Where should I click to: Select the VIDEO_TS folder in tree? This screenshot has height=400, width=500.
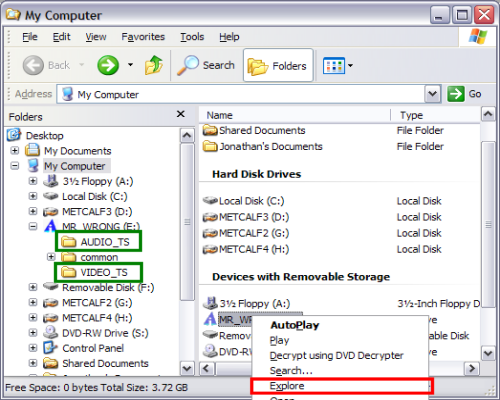(x=99, y=272)
